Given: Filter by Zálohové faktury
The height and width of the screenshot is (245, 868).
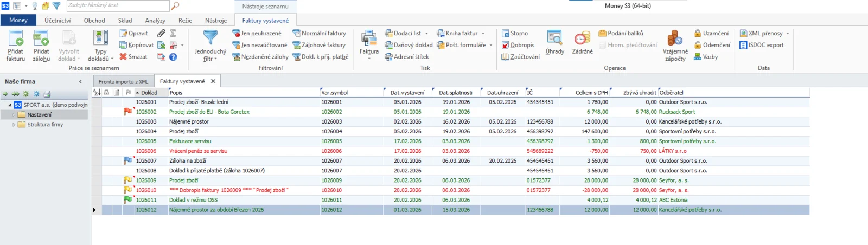Looking at the screenshot, I should (x=319, y=45).
